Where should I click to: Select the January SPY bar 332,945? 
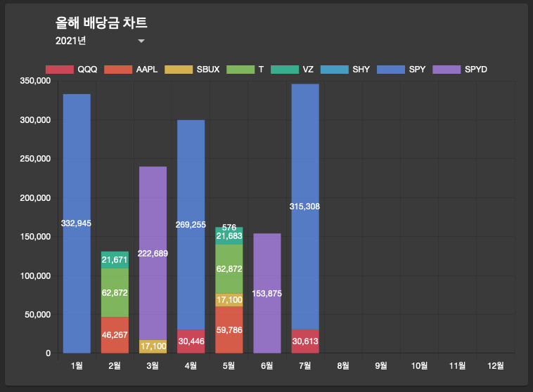(x=77, y=223)
